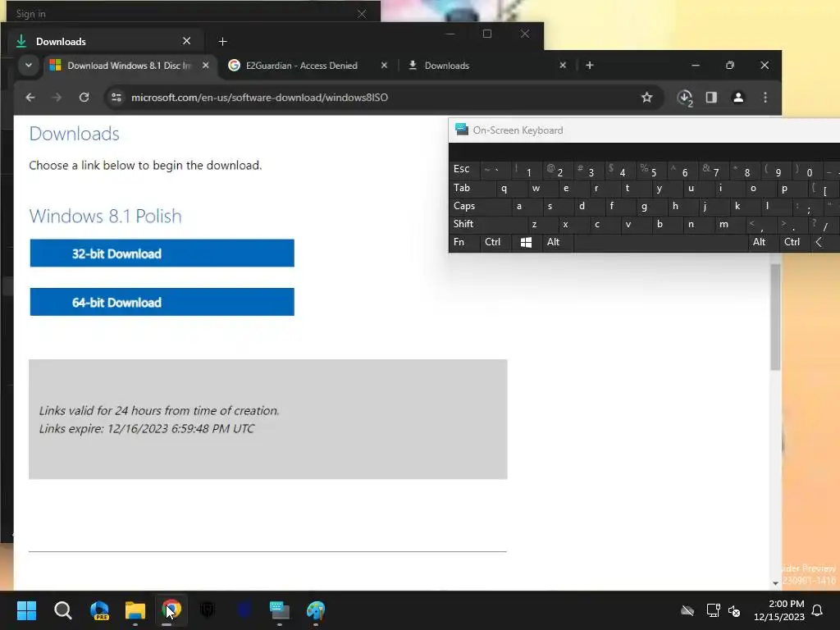The width and height of the screenshot is (840, 630).
Task: Close the Sign in window
Action: 362,14
